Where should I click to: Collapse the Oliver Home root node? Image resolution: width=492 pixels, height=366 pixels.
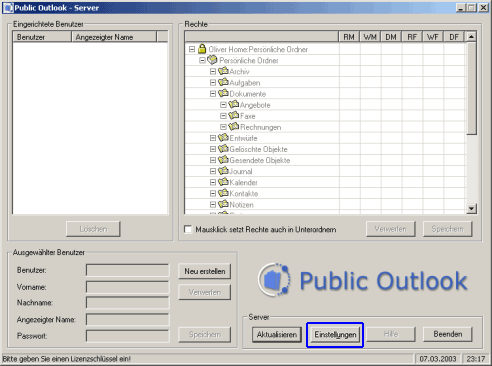tap(192, 49)
